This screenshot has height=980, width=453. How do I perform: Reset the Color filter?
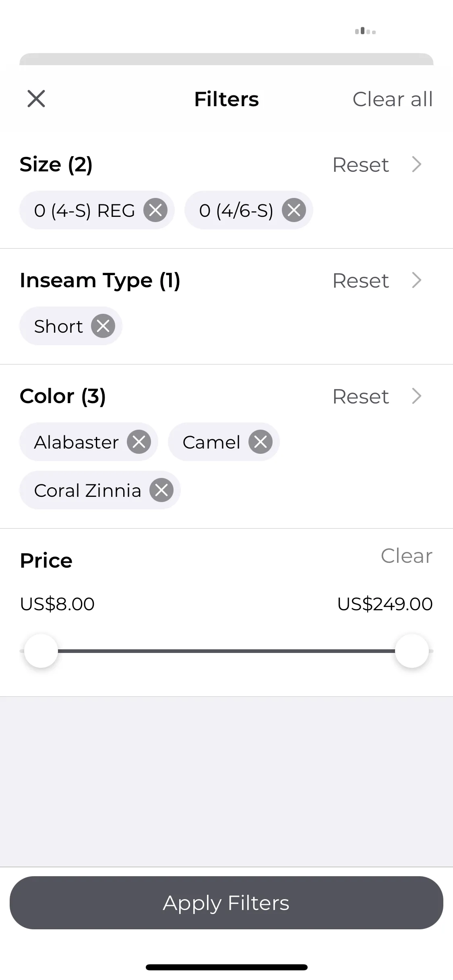point(361,396)
